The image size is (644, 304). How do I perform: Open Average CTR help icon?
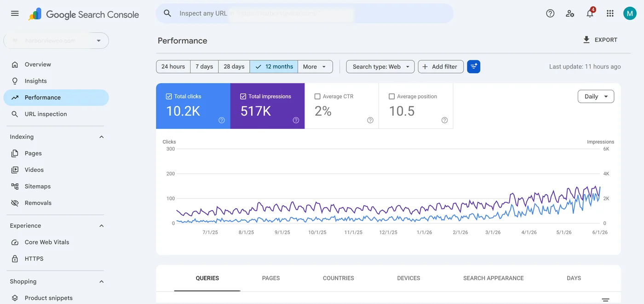click(x=370, y=120)
